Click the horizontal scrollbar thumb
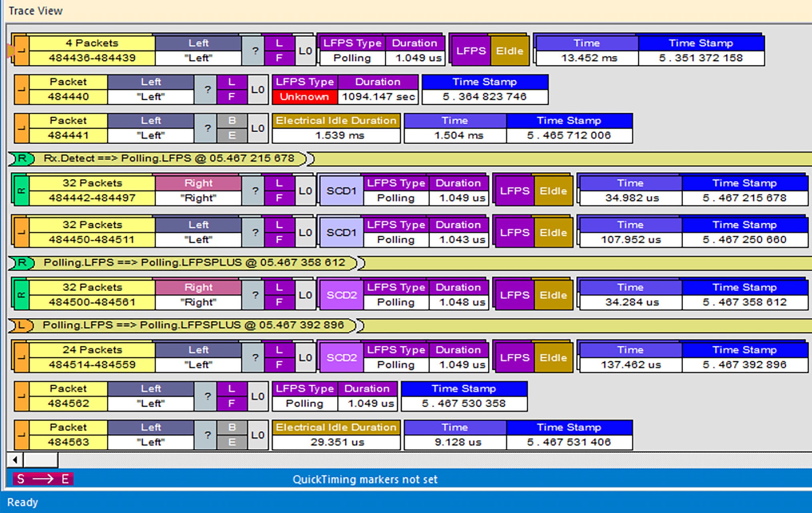Image resolution: width=812 pixels, height=513 pixels. [41, 460]
